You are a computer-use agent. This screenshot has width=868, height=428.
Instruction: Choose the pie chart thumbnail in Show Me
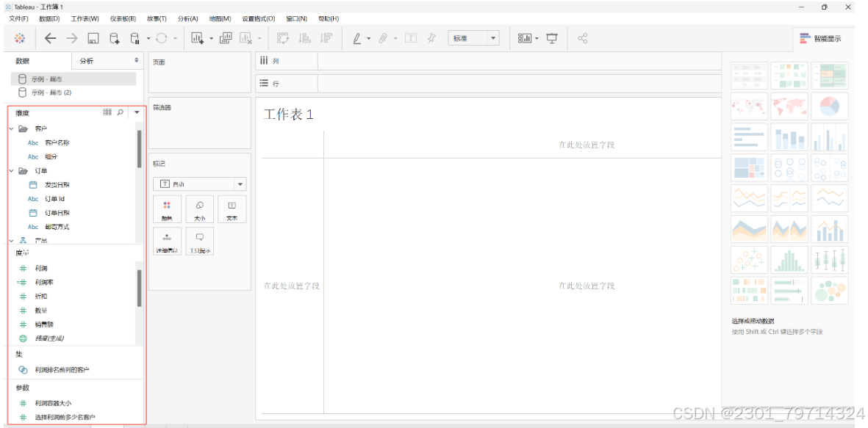(829, 106)
